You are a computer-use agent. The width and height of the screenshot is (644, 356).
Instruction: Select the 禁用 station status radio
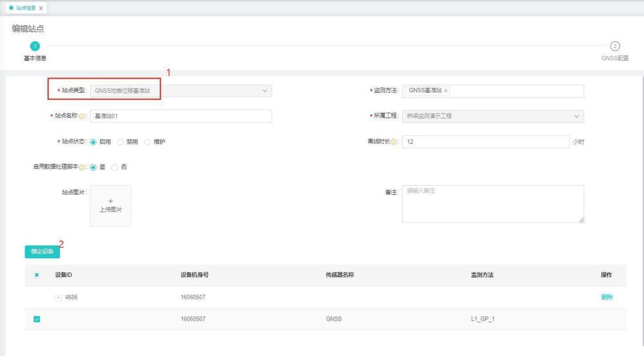(x=120, y=142)
